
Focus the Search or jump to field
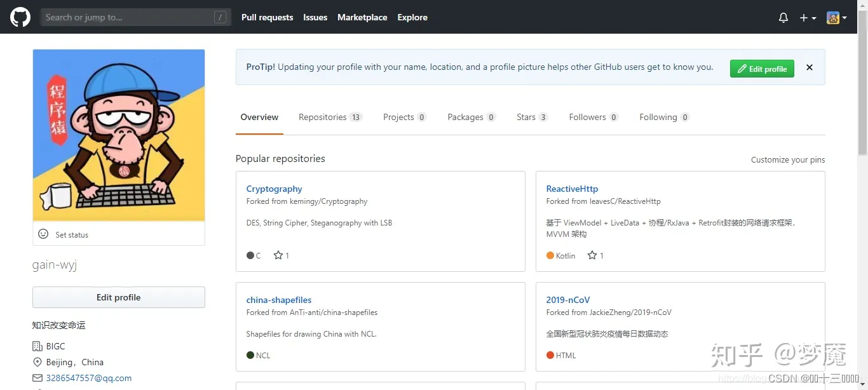tap(136, 17)
